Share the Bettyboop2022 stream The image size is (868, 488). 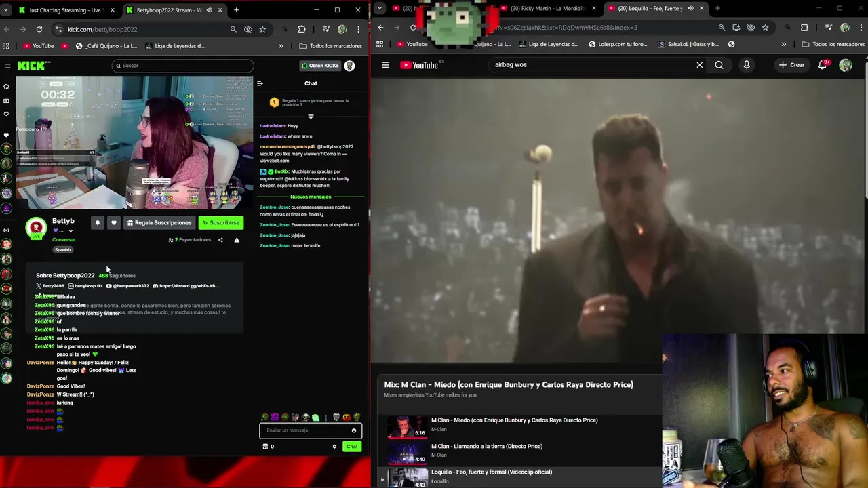point(220,240)
